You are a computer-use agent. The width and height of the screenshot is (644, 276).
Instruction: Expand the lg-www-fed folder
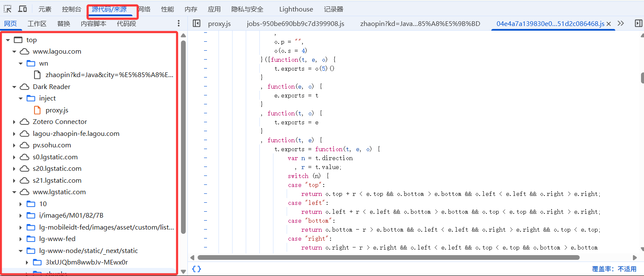20,239
